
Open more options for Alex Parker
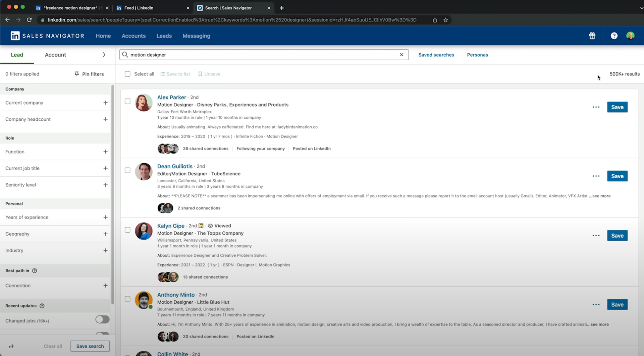[596, 107]
